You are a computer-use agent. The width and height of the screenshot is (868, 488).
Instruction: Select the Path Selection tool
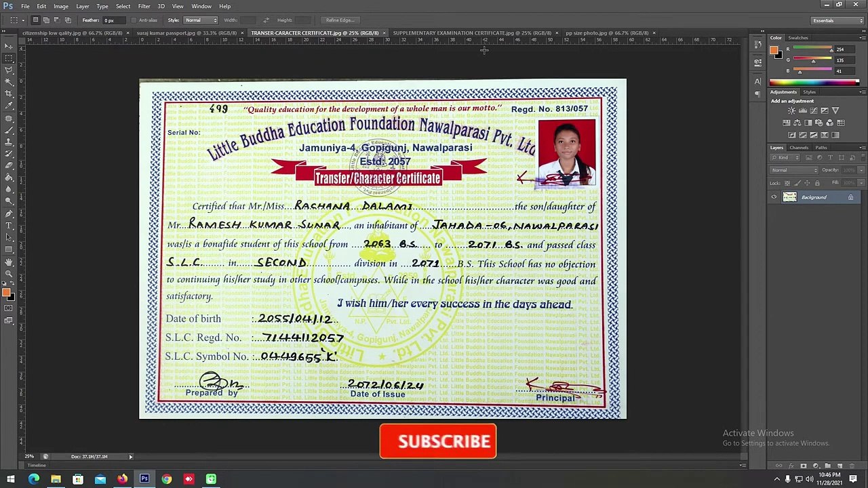tap(9, 237)
